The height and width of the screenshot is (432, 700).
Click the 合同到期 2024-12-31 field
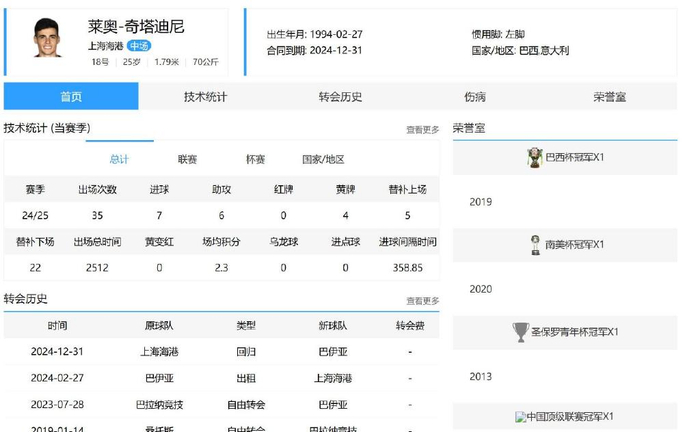point(314,50)
